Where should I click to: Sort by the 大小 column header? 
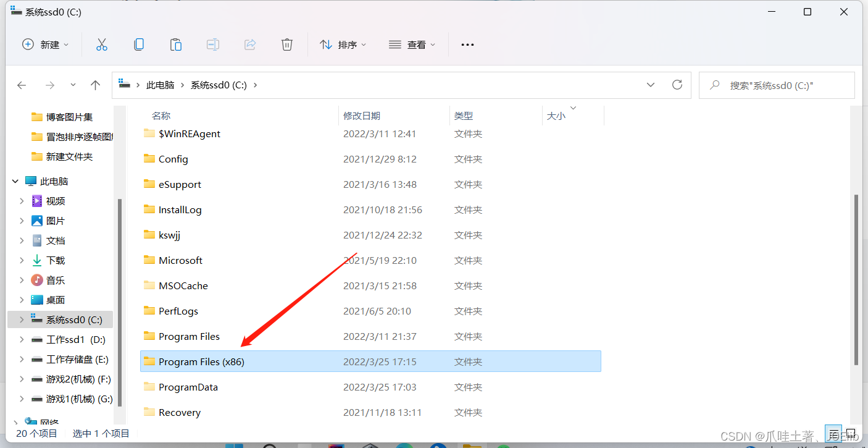pyautogui.click(x=556, y=116)
